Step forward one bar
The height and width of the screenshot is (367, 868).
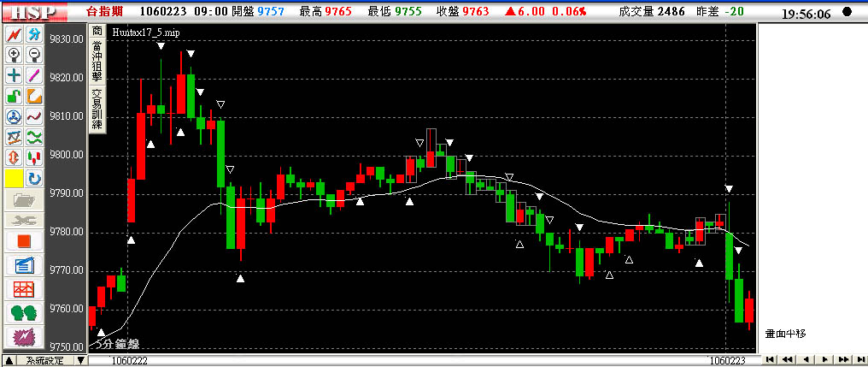click(x=824, y=359)
